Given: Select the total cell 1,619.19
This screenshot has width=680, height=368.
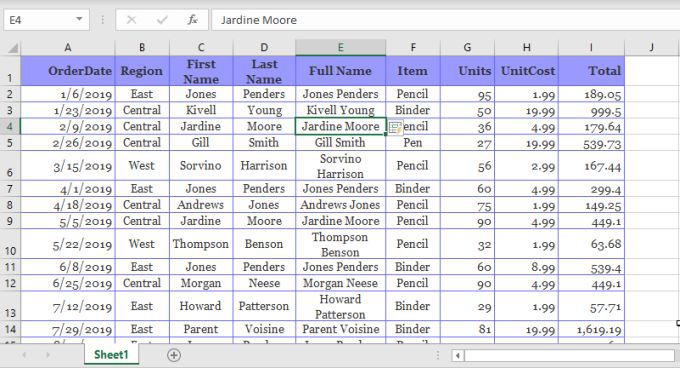Looking at the screenshot, I should pos(592,329).
